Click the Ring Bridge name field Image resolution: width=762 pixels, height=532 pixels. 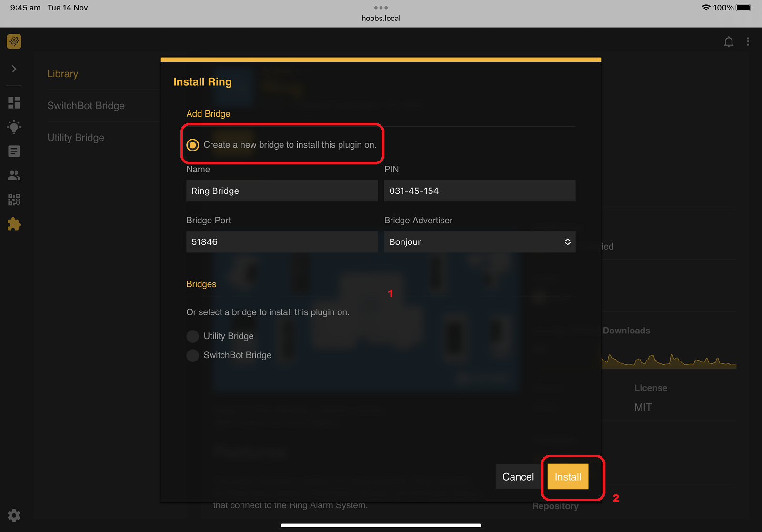(x=281, y=191)
